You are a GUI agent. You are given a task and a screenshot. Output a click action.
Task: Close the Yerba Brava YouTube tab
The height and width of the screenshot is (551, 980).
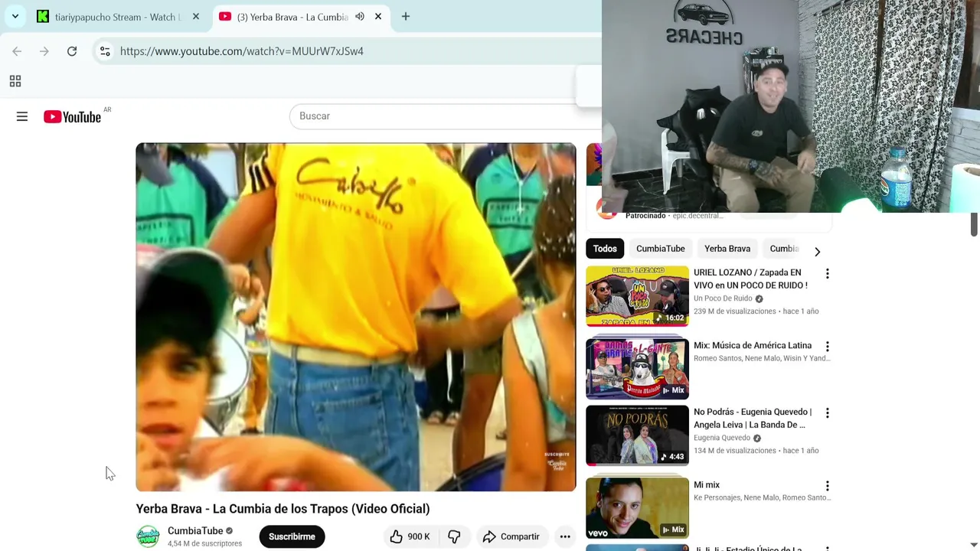(378, 16)
